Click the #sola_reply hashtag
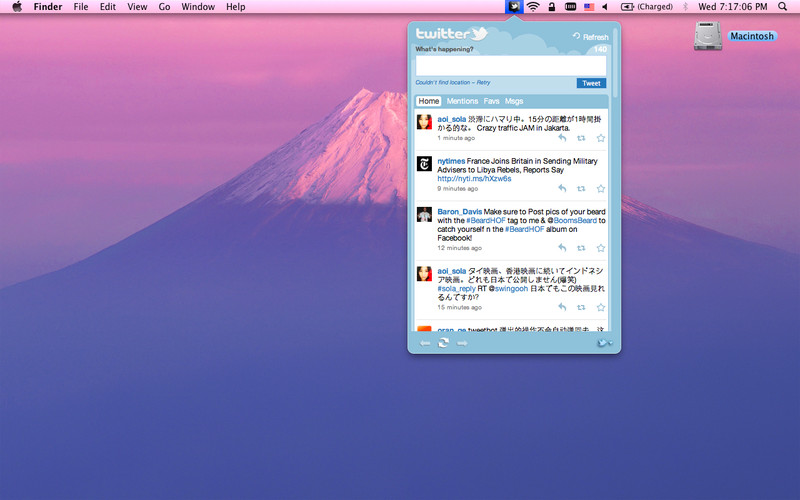Screen dimensions: 800x500 (456, 289)
